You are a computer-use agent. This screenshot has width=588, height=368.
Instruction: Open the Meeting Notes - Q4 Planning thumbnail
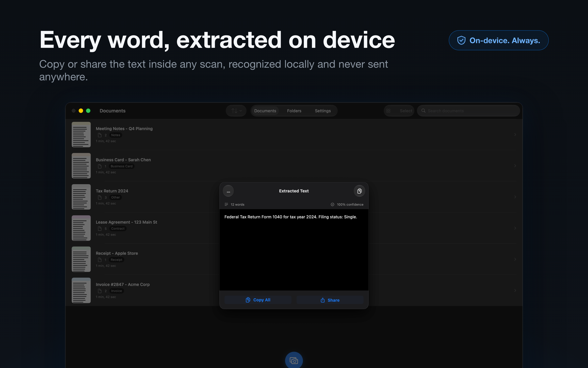pyautogui.click(x=81, y=135)
